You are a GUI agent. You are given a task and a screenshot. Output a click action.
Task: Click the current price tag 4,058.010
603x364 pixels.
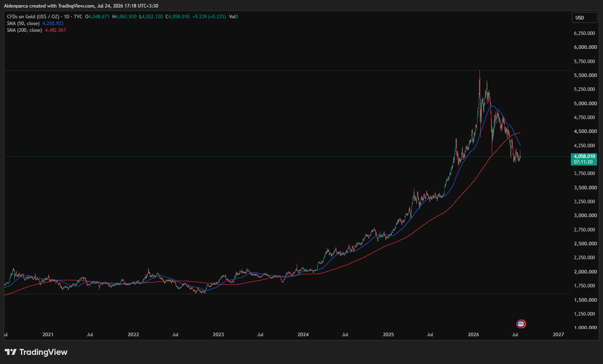click(584, 156)
